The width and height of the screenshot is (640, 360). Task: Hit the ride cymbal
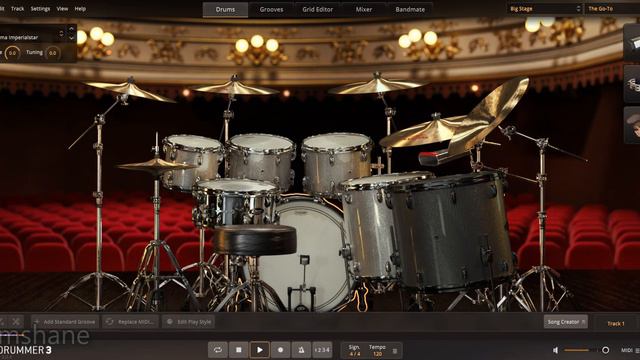(x=424, y=131)
